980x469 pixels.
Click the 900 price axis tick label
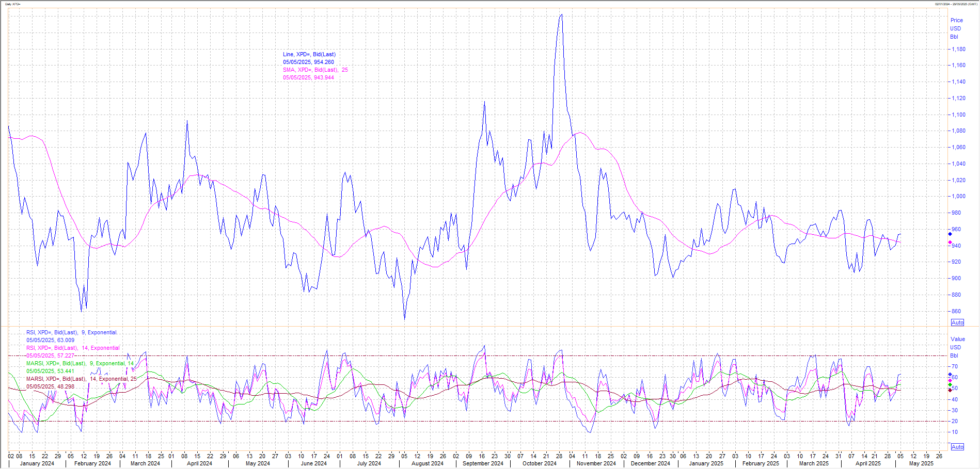tap(956, 278)
